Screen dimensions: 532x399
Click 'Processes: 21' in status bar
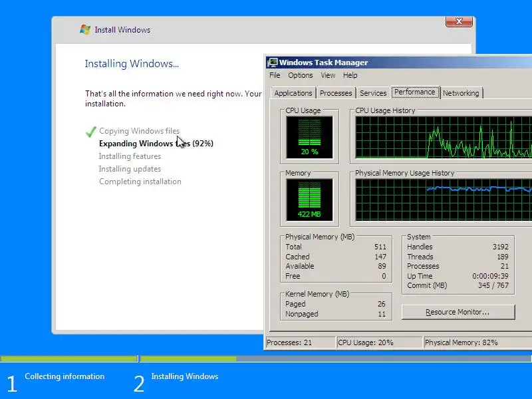289,342
